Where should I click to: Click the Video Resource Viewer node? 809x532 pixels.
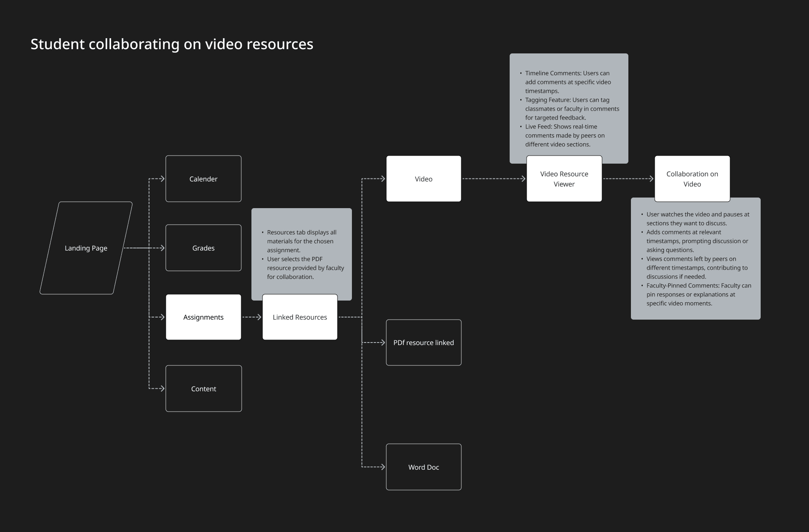point(564,179)
